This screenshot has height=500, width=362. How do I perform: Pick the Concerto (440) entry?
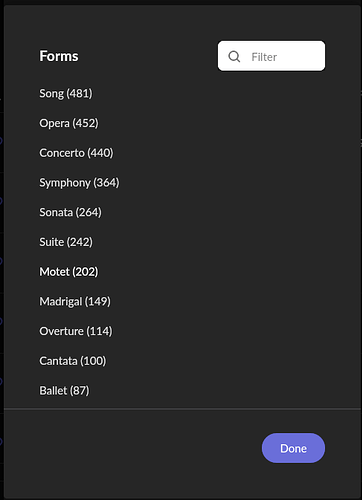76,153
